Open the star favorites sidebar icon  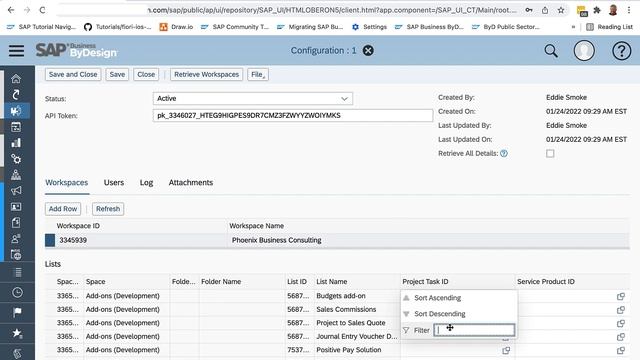pyautogui.click(x=17, y=333)
